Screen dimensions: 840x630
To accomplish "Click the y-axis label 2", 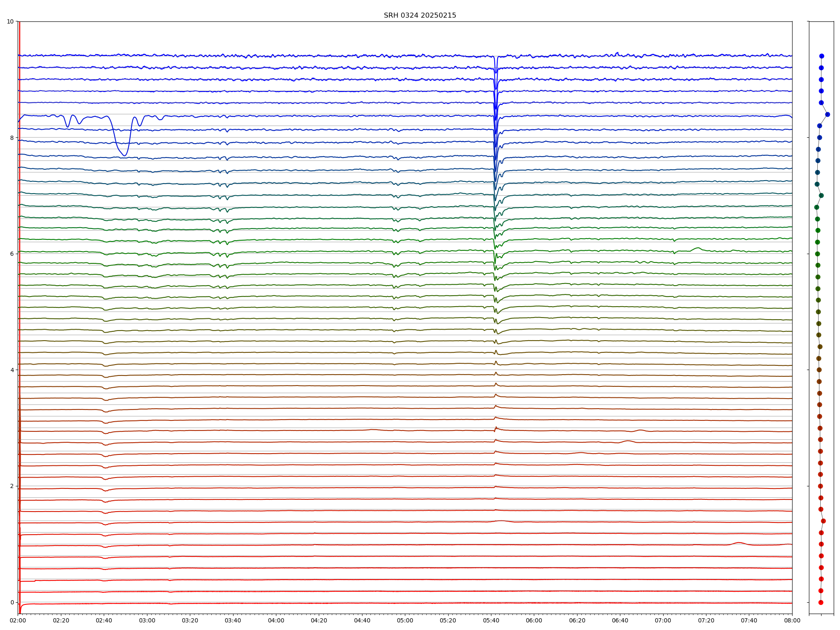I will [x=12, y=486].
